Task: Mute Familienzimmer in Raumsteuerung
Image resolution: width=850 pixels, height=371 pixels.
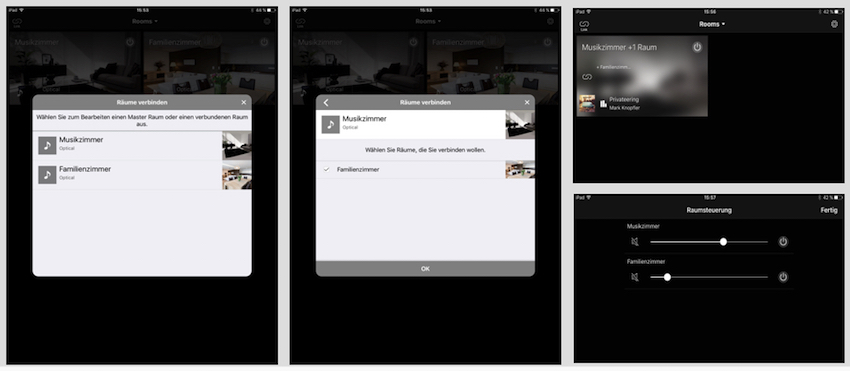Action: click(x=635, y=277)
